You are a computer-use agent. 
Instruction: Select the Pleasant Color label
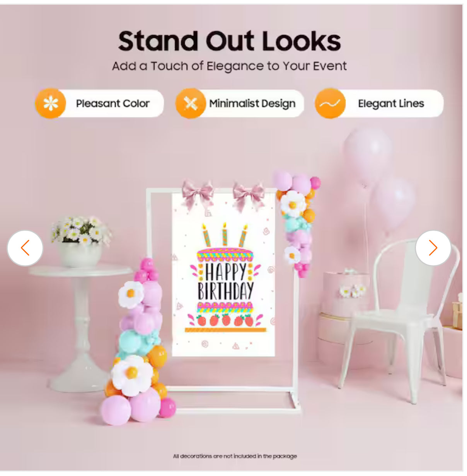click(x=112, y=104)
